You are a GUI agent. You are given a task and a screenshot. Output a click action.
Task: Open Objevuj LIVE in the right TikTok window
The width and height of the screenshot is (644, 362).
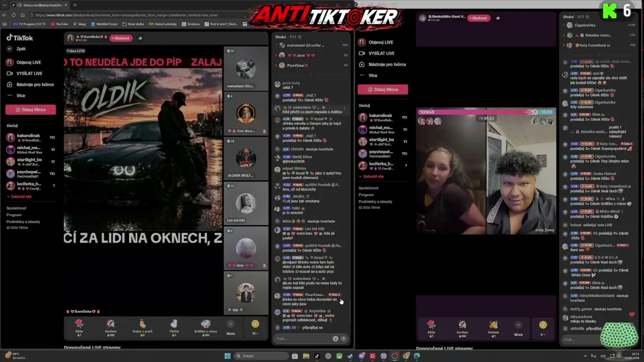[376, 42]
